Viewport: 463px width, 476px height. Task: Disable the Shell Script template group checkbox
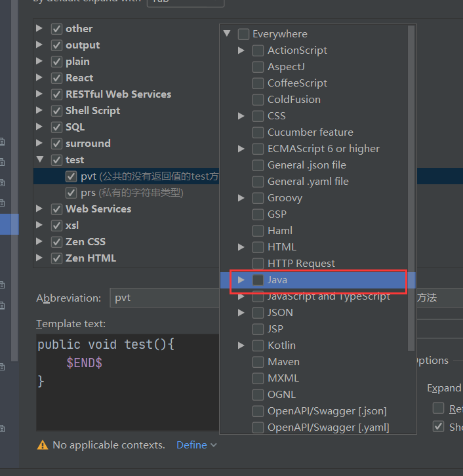tap(57, 111)
